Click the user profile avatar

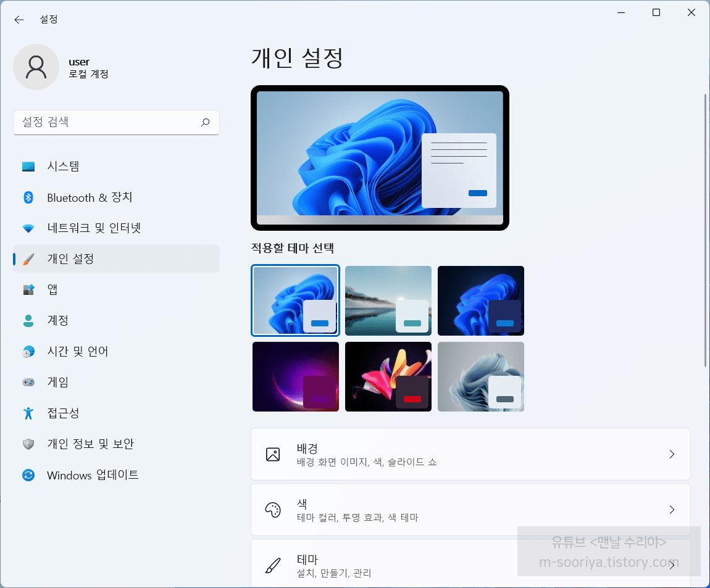pos(36,67)
